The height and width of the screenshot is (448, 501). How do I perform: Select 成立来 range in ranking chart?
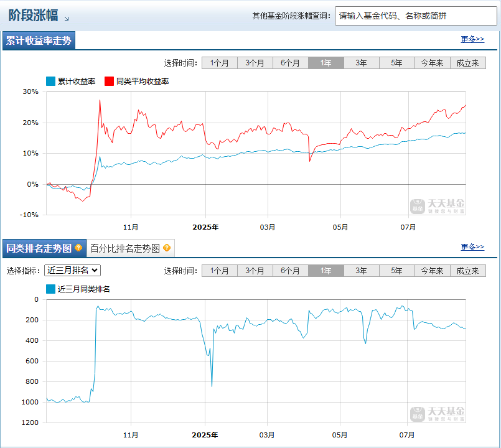click(x=468, y=271)
